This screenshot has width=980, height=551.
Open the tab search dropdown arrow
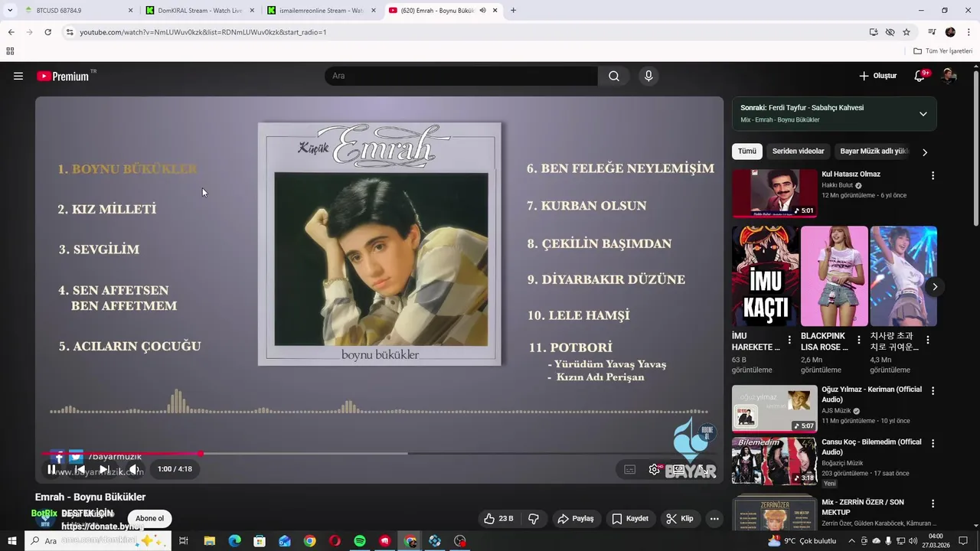click(x=10, y=11)
